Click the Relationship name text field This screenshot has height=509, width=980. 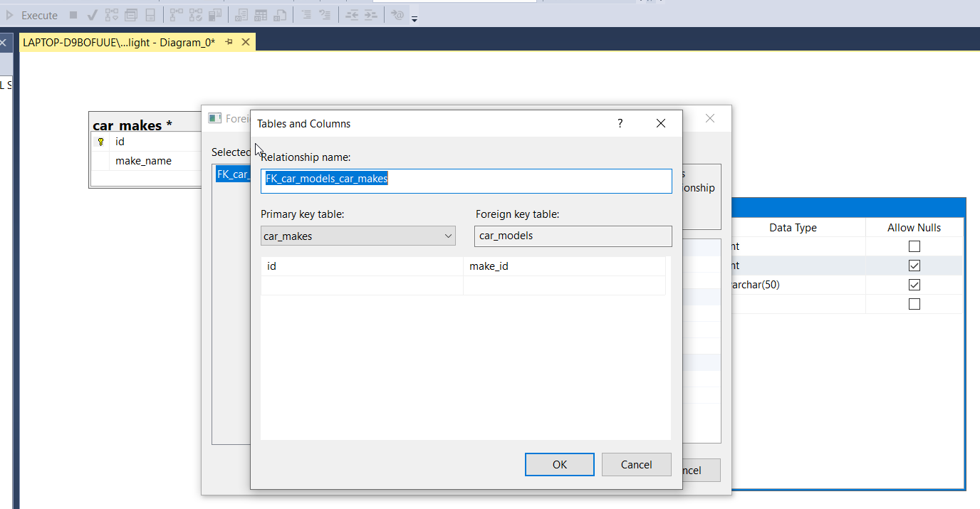[466, 180]
